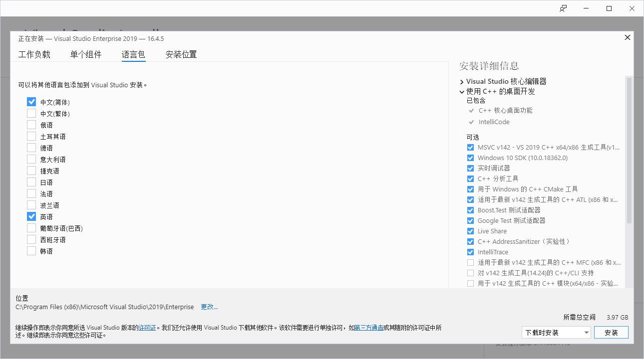Click C++ 核心桌面功能 included item

pos(505,111)
